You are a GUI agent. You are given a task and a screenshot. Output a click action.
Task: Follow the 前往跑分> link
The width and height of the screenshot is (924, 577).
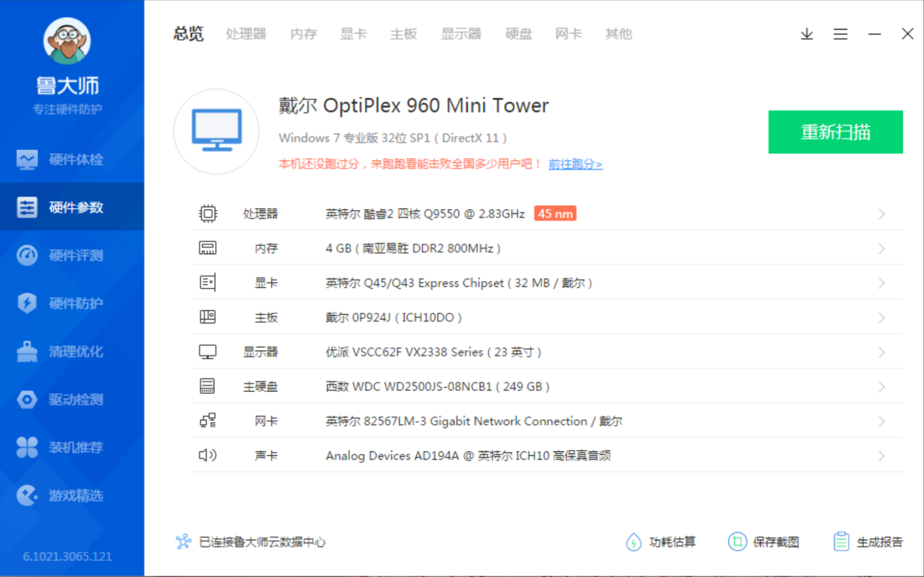tap(576, 164)
